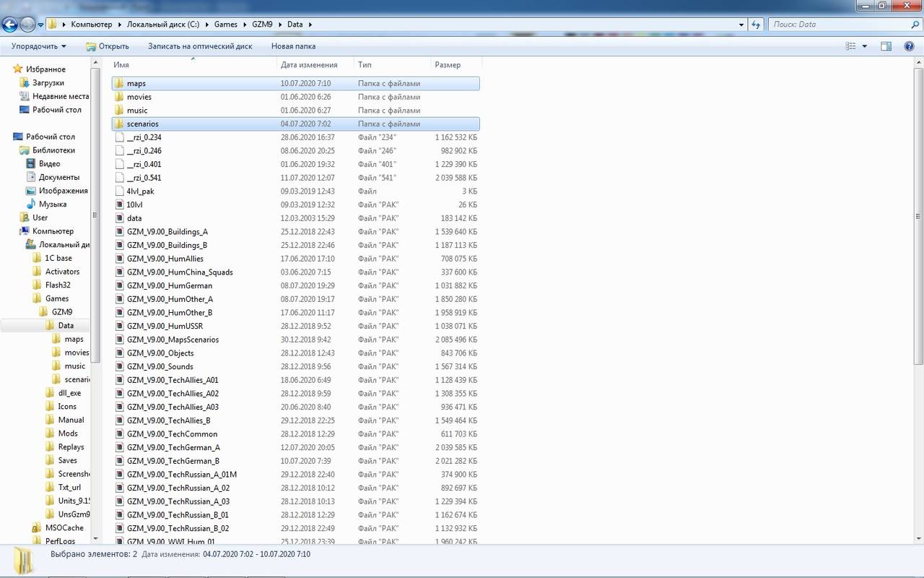Click 'Локальный диск (C:)' breadcrumb segment

pos(163,25)
